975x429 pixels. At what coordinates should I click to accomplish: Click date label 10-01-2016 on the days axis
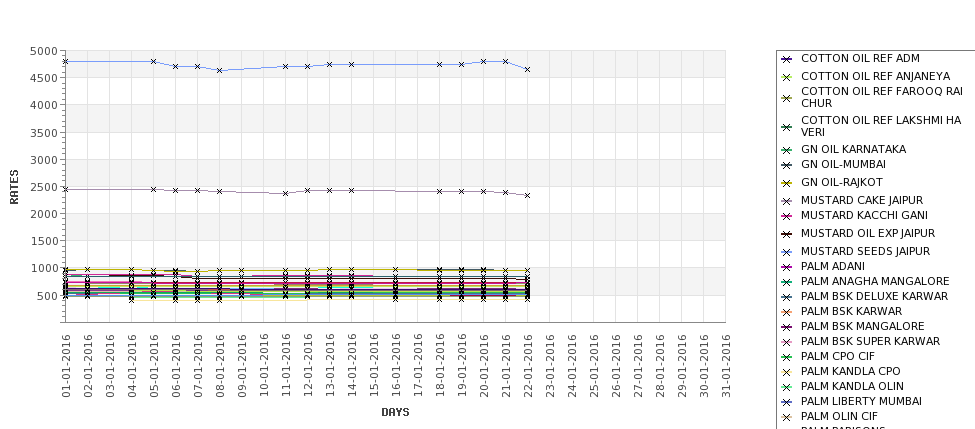264,366
